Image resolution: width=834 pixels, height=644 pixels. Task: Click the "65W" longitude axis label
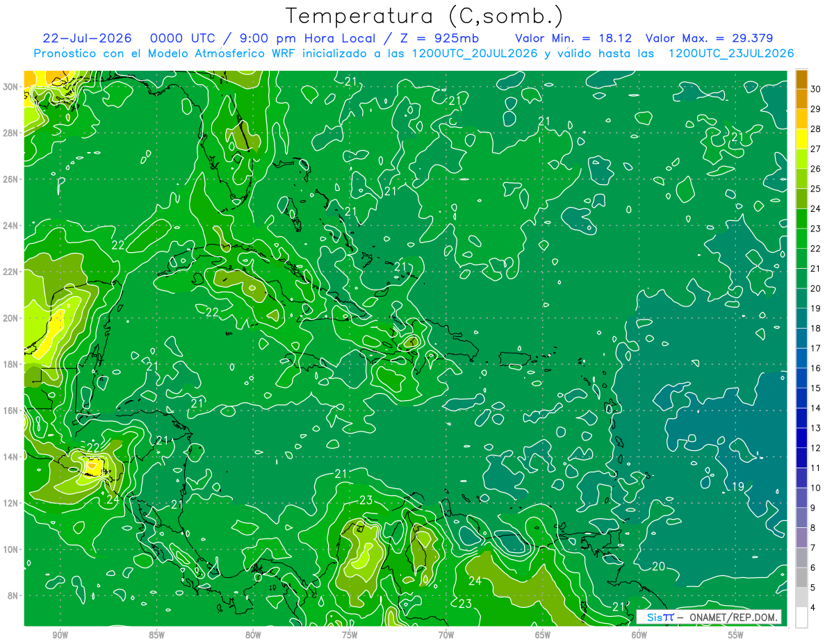(x=543, y=635)
